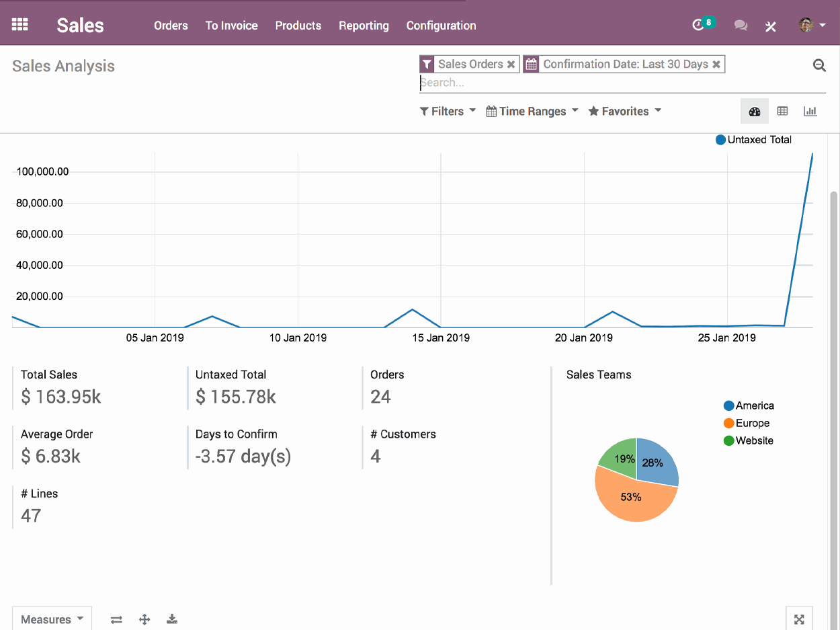Open the Measures dropdown button
Screen dimensions: 840x630
(x=52, y=619)
